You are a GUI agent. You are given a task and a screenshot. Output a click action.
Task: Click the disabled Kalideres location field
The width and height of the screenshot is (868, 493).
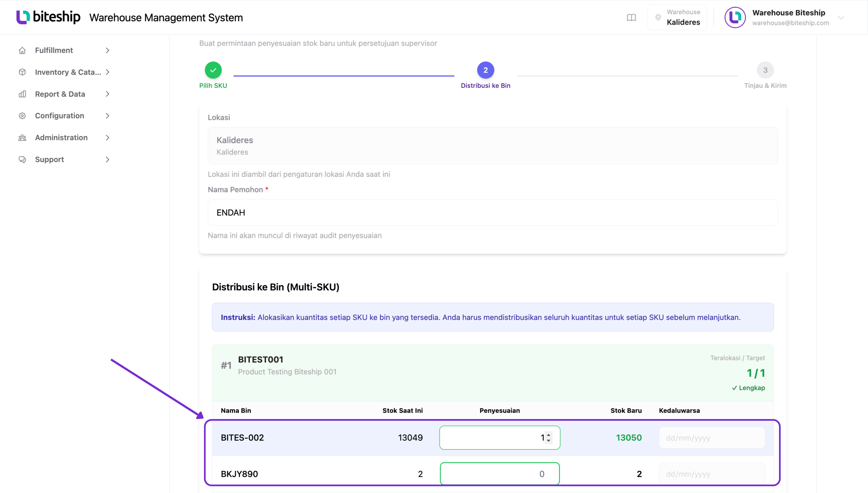pos(493,146)
